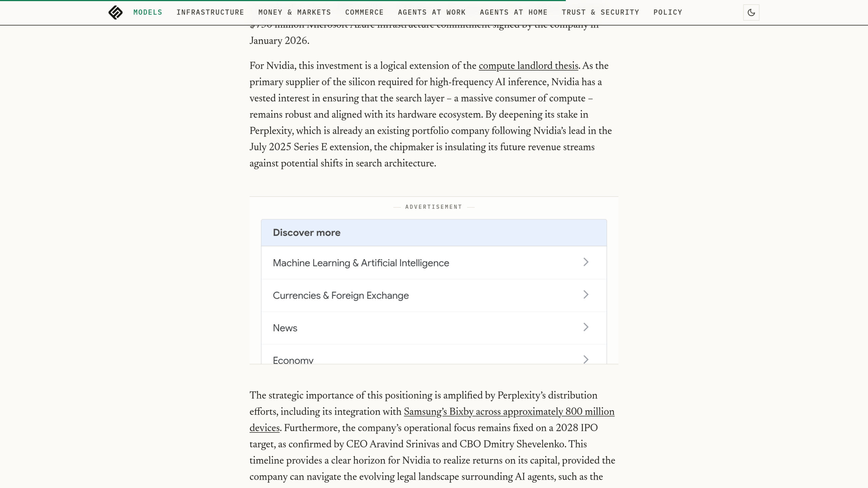Open the Trust & Security section
Viewport: 868px width, 488px height.
click(600, 13)
